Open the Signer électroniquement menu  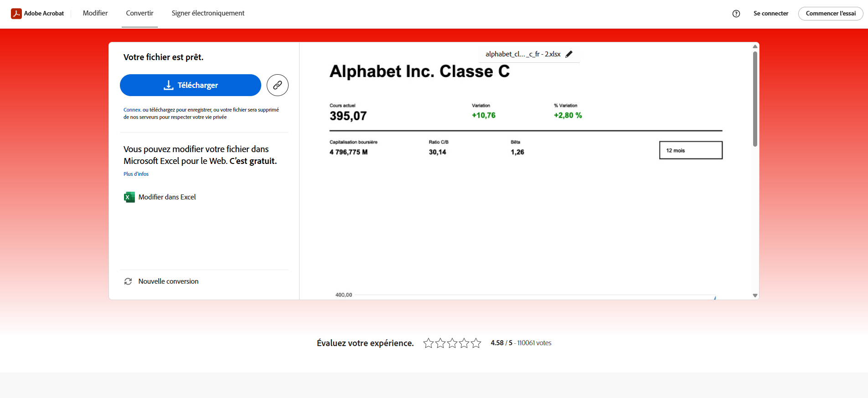(x=208, y=13)
